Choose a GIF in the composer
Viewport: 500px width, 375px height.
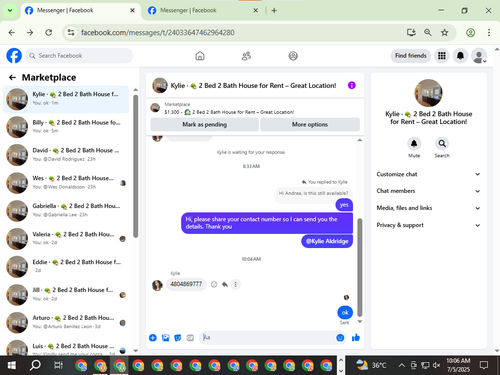190,338
